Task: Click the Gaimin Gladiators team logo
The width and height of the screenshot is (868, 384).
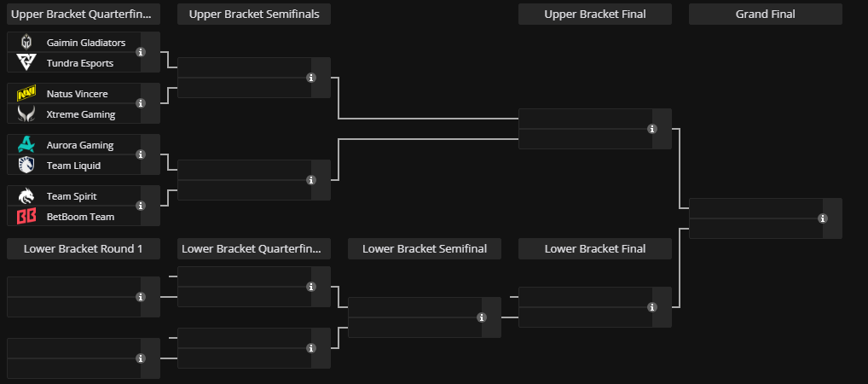Action: (26, 43)
